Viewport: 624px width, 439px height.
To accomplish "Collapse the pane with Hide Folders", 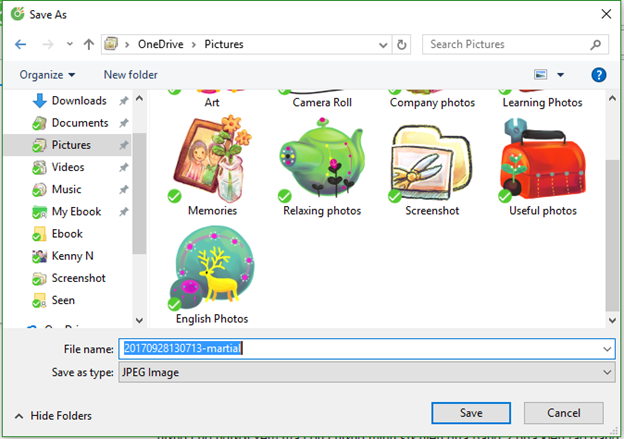I will click(53, 416).
